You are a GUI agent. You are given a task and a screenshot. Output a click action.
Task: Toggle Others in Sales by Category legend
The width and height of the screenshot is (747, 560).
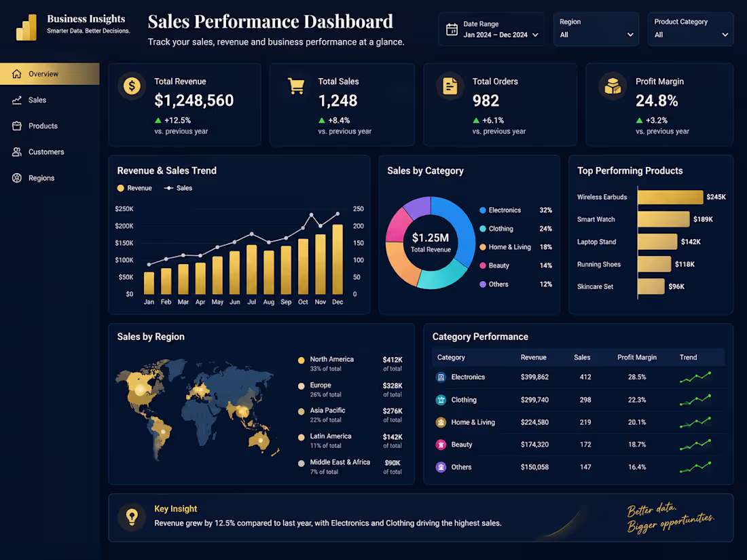coord(494,284)
